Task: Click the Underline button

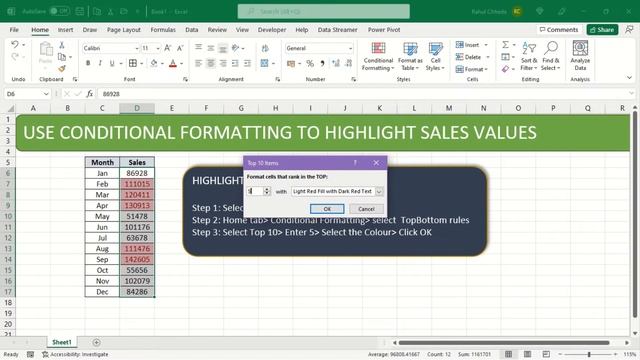Action: coord(112,63)
